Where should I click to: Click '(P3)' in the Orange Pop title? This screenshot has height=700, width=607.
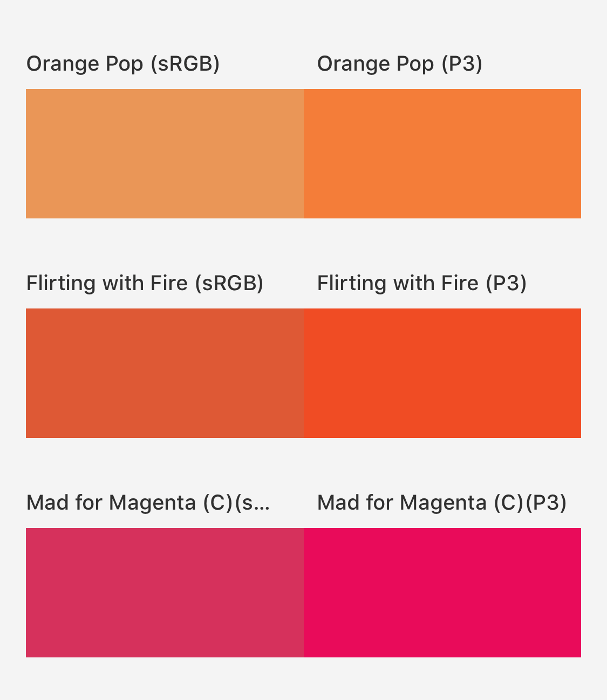462,64
